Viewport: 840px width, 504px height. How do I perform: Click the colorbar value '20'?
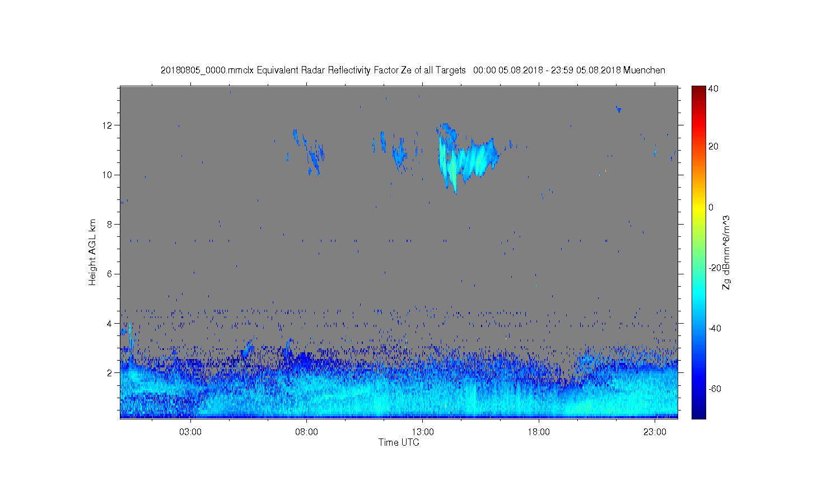click(x=713, y=147)
